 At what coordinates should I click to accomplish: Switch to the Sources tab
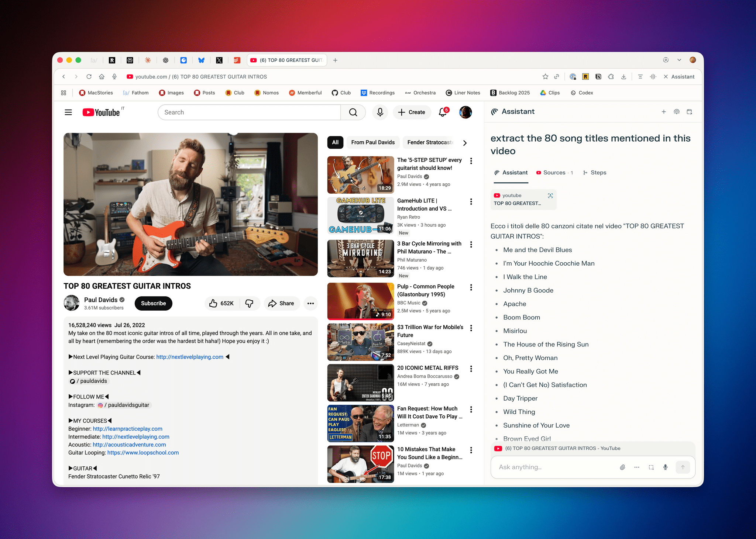click(554, 173)
